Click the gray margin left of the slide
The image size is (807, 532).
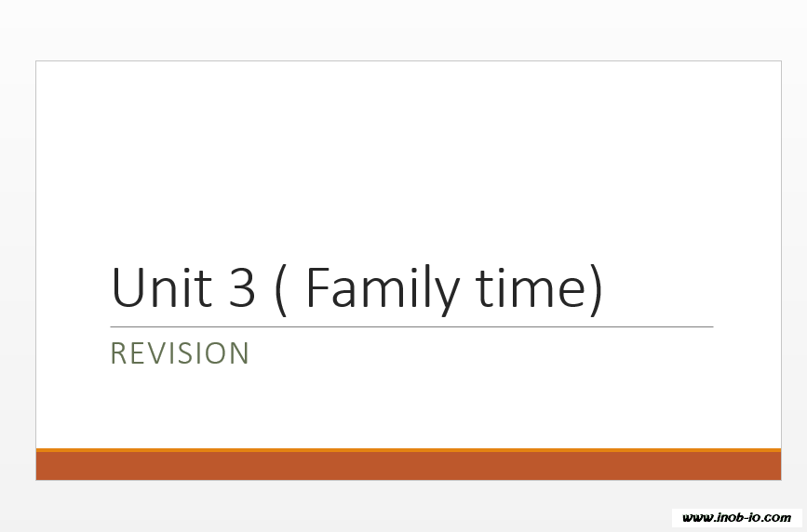[x=17, y=270]
